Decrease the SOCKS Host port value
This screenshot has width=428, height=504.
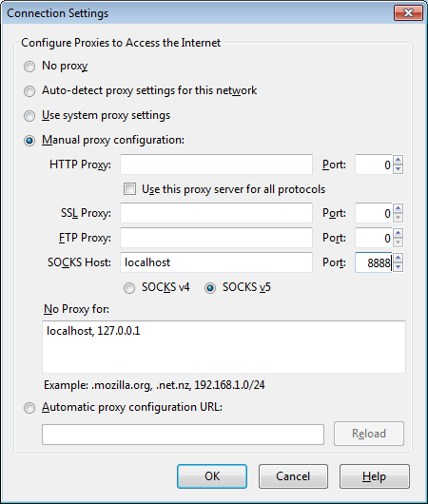399,267
